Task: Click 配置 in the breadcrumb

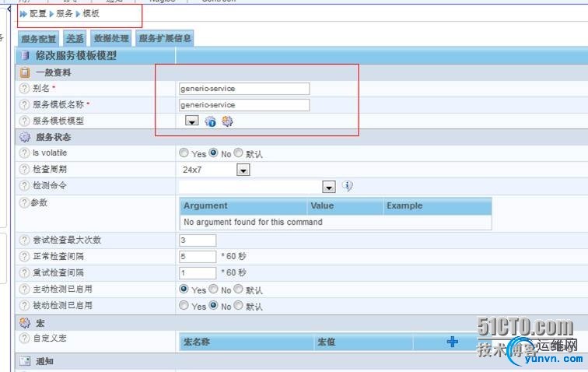Action: coord(37,14)
